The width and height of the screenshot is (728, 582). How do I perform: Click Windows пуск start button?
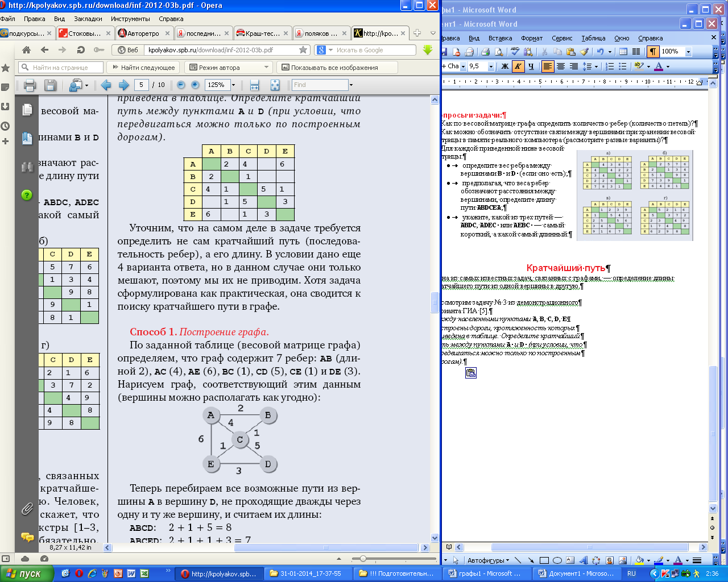click(x=27, y=573)
